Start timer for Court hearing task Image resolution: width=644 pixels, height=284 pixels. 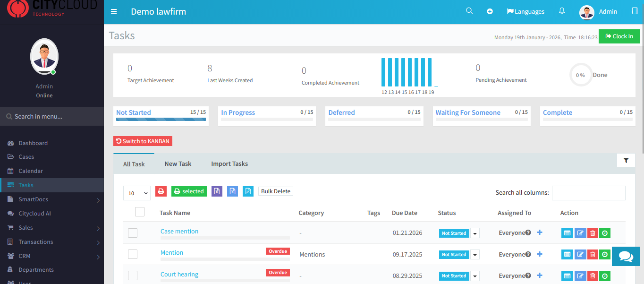[x=605, y=275]
